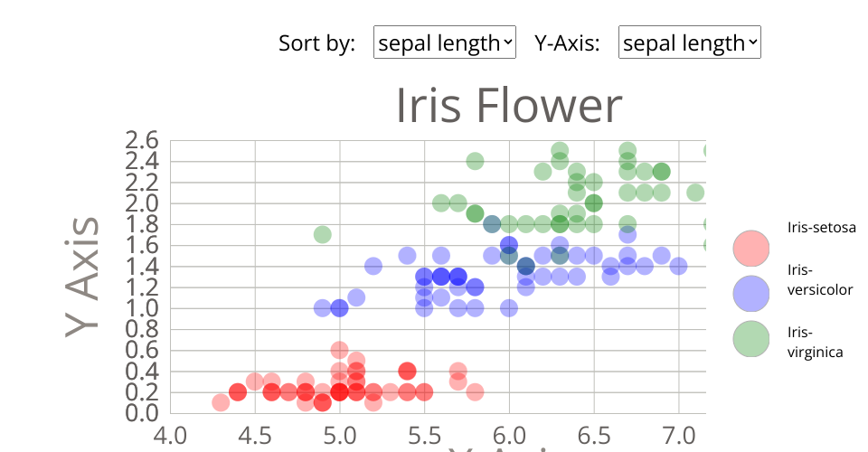Click the Iris Flower chart title
The width and height of the screenshot is (868, 452).
(x=508, y=106)
